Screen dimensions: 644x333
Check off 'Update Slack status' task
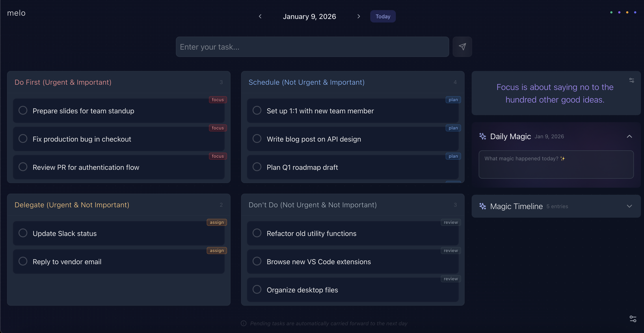[23, 233]
